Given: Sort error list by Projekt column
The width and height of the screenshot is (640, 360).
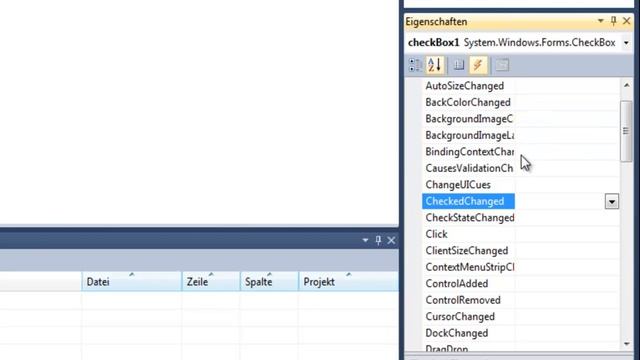Looking at the screenshot, I should (349, 281).
